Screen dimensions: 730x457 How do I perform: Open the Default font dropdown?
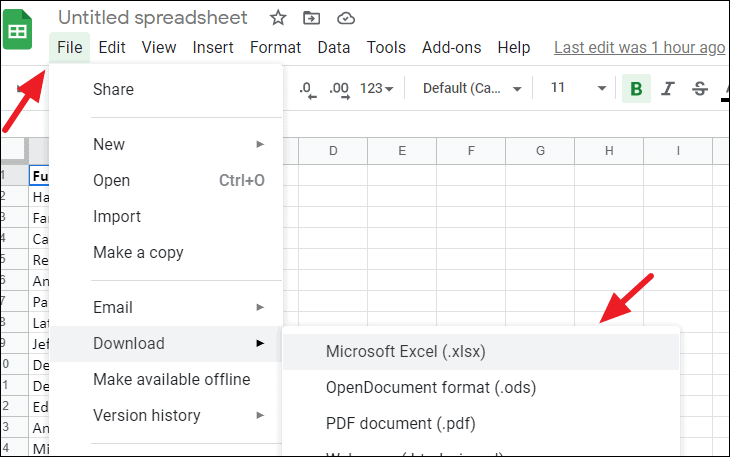(472, 89)
